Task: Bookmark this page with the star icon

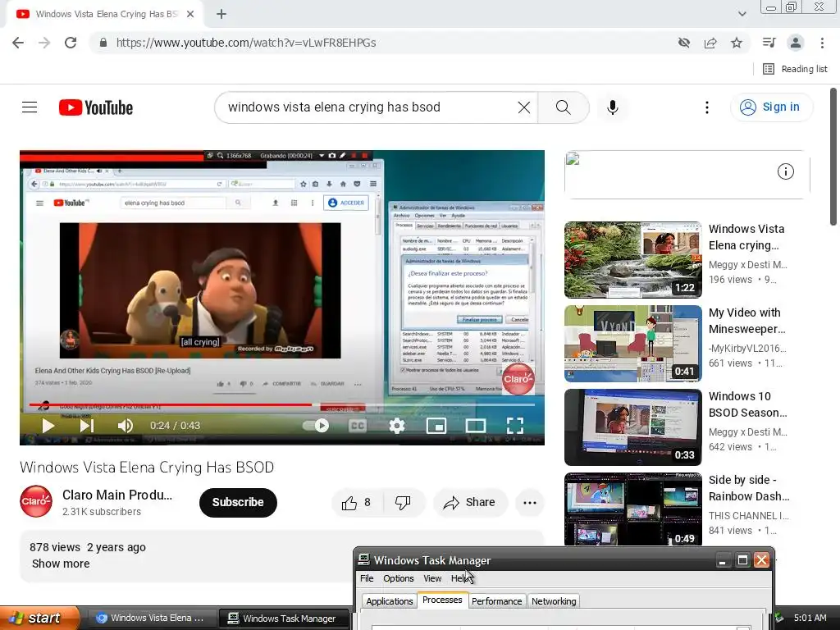Action: [737, 43]
